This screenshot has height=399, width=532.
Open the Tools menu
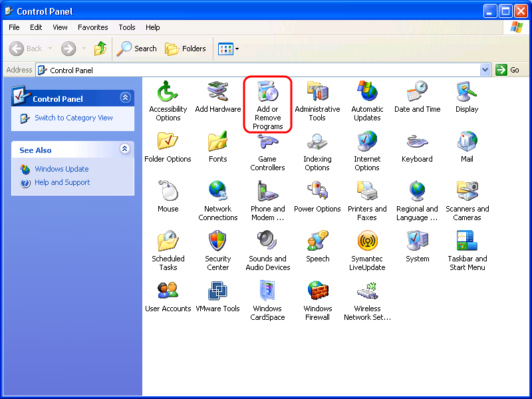point(127,27)
